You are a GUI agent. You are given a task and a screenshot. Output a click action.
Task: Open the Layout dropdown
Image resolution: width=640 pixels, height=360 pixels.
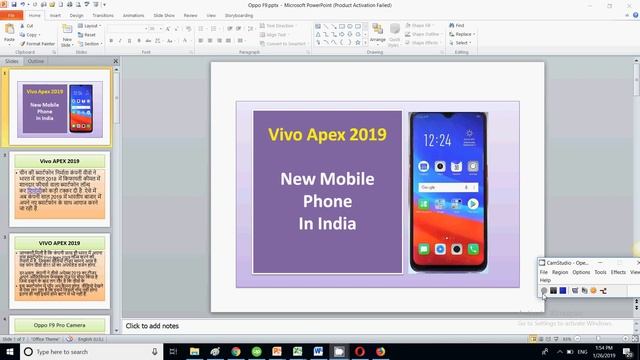click(89, 26)
